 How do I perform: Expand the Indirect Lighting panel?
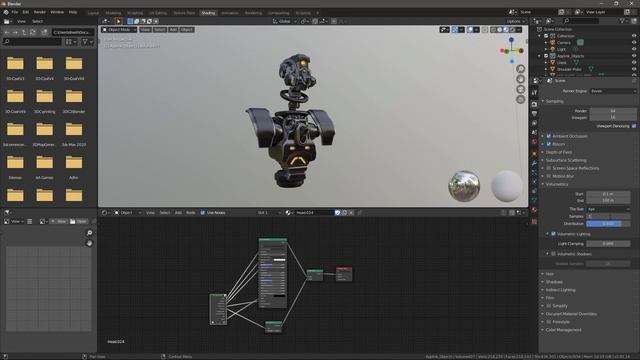(x=560, y=290)
